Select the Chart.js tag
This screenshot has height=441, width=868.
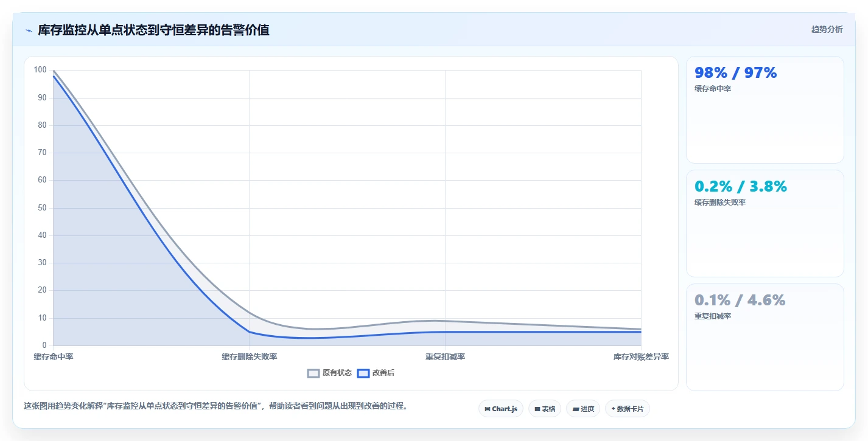click(501, 409)
